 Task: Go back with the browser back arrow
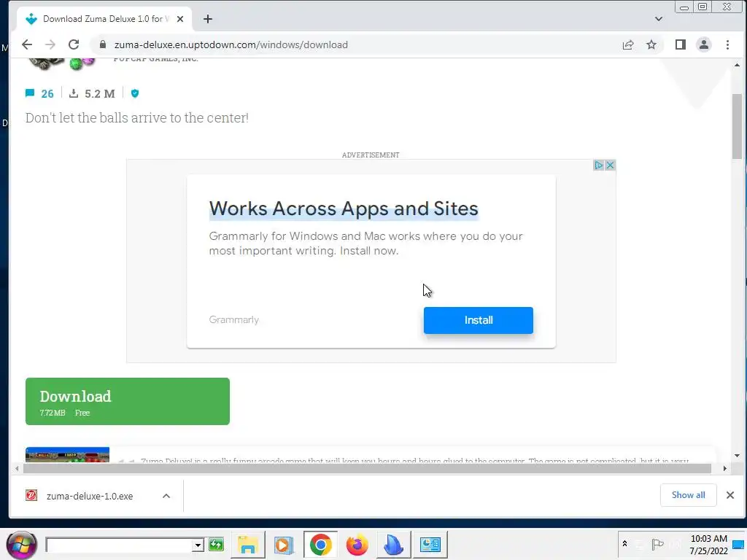27,44
